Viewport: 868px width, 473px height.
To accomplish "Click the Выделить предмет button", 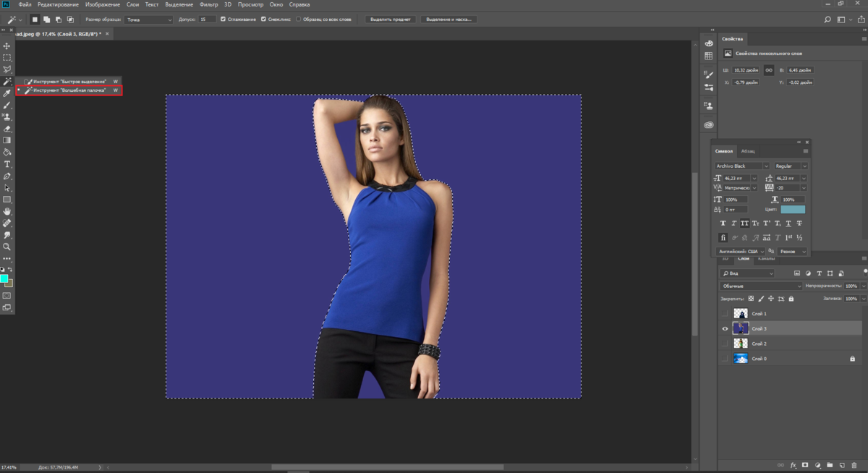I will 390,20.
